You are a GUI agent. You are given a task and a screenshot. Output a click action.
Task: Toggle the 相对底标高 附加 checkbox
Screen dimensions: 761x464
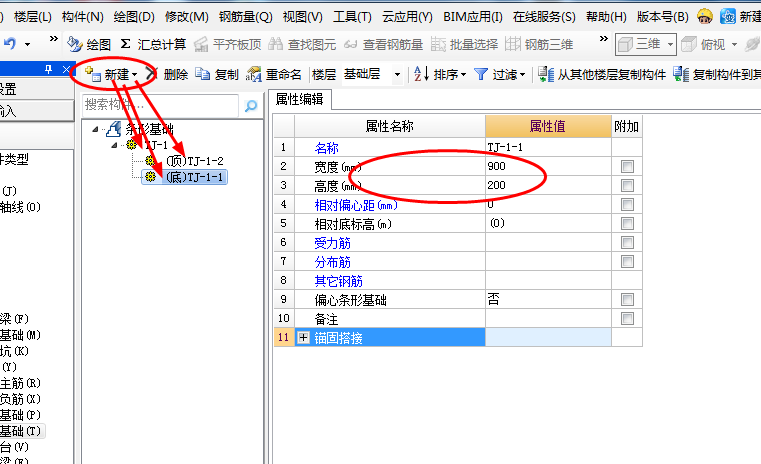pos(627,223)
